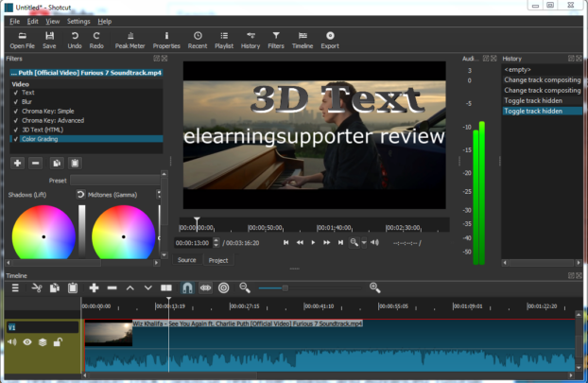Viewport: 588px width, 383px height.
Task: Click the ripple all tracks target icon
Action: coord(224,287)
